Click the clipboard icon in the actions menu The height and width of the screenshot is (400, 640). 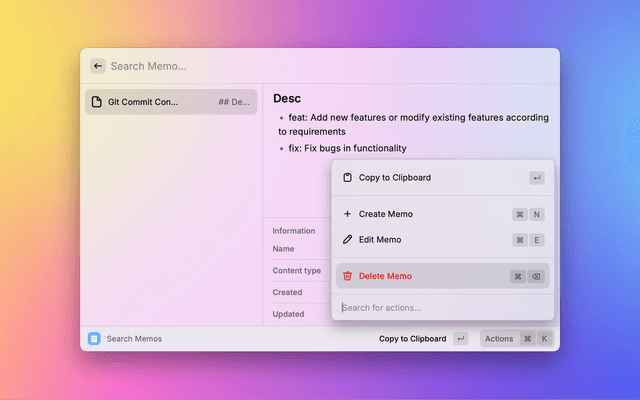coord(347,178)
